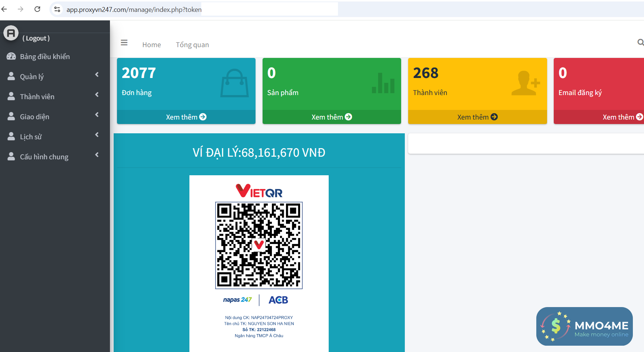Click the napas 247 logo
This screenshot has height=352, width=644.
coord(237,300)
